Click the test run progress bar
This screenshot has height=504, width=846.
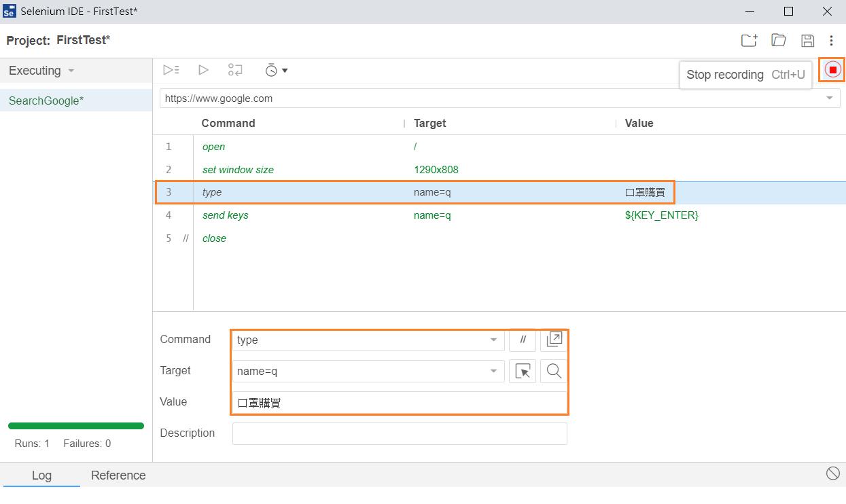76,426
